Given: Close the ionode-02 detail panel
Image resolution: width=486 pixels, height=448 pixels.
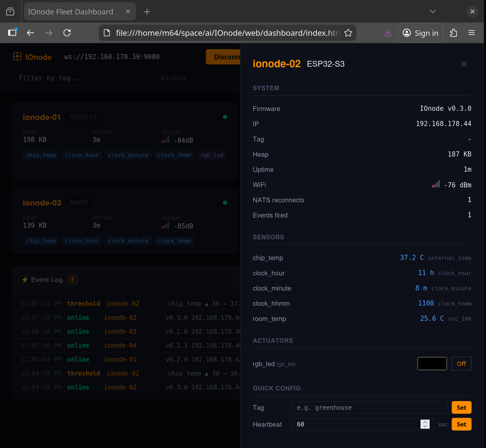Looking at the screenshot, I should point(464,64).
